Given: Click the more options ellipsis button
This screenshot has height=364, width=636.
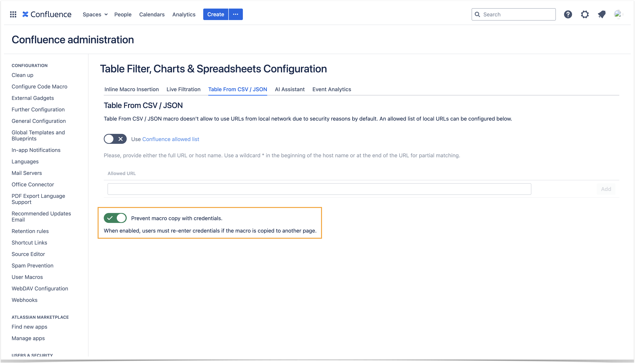Looking at the screenshot, I should (236, 15).
